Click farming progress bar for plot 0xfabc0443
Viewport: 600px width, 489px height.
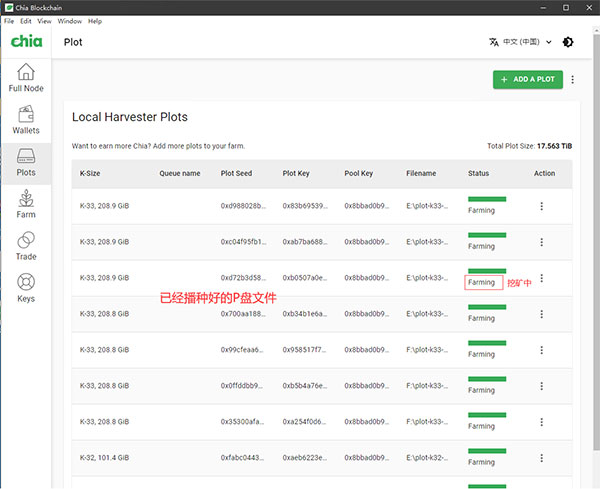click(487, 451)
